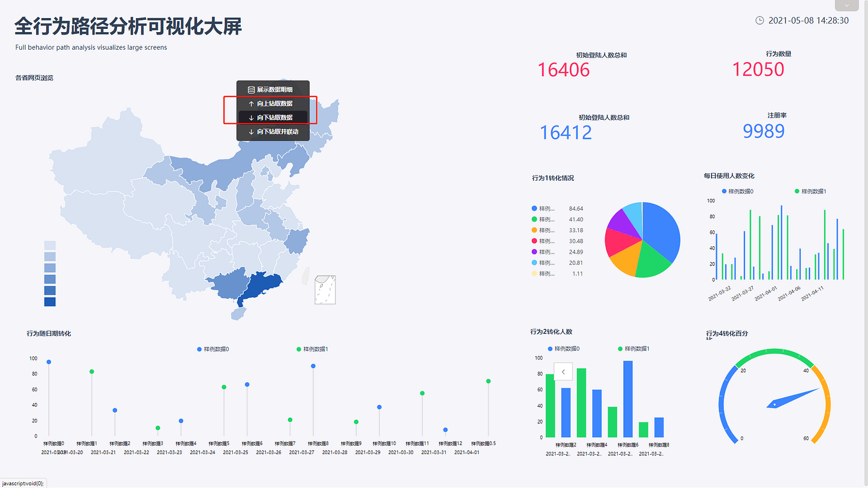This screenshot has width=868, height=488.
Task: Click the 9989 注册率 value
Action: click(x=763, y=131)
